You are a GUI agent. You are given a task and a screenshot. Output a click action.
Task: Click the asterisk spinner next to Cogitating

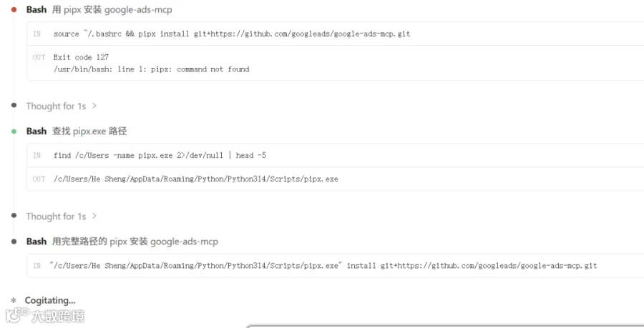coord(14,301)
